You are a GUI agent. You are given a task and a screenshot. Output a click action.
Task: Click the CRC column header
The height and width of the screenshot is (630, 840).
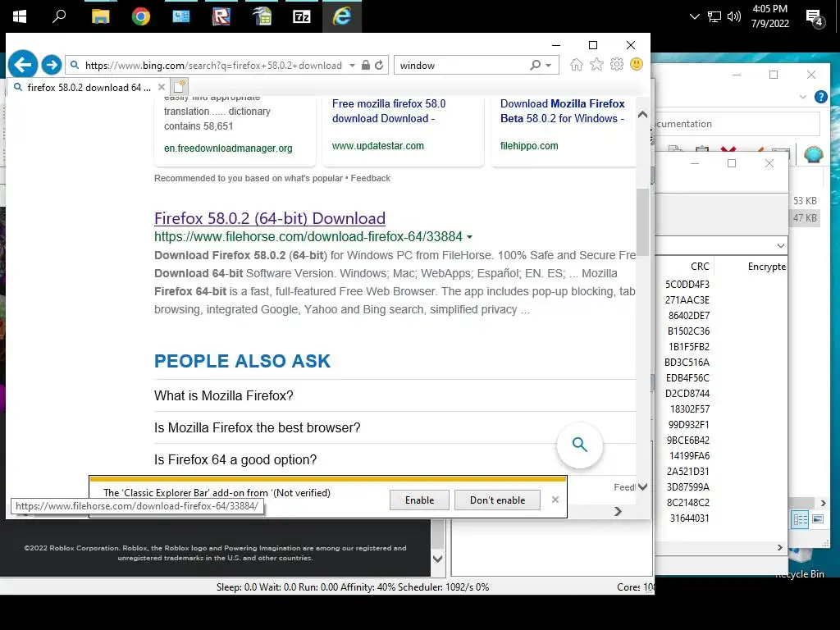tap(700, 267)
